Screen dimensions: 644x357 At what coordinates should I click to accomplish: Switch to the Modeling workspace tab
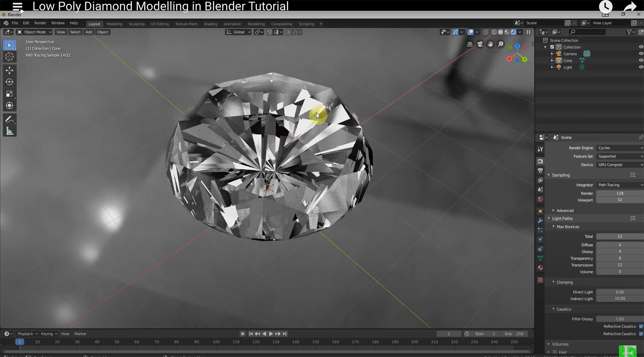click(x=114, y=24)
